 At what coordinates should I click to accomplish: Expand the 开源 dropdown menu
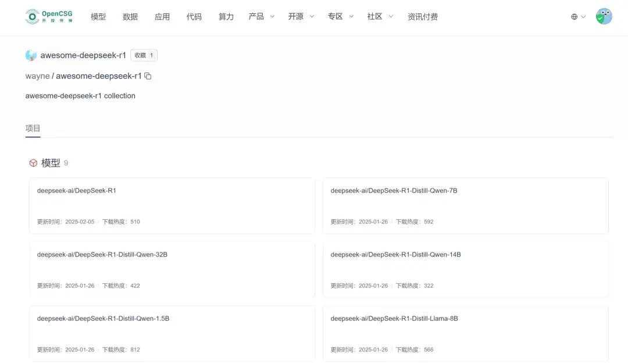301,16
